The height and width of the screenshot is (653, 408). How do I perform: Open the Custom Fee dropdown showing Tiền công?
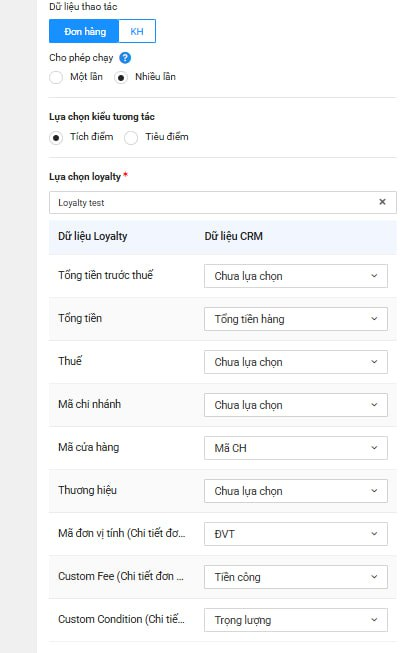tap(296, 577)
